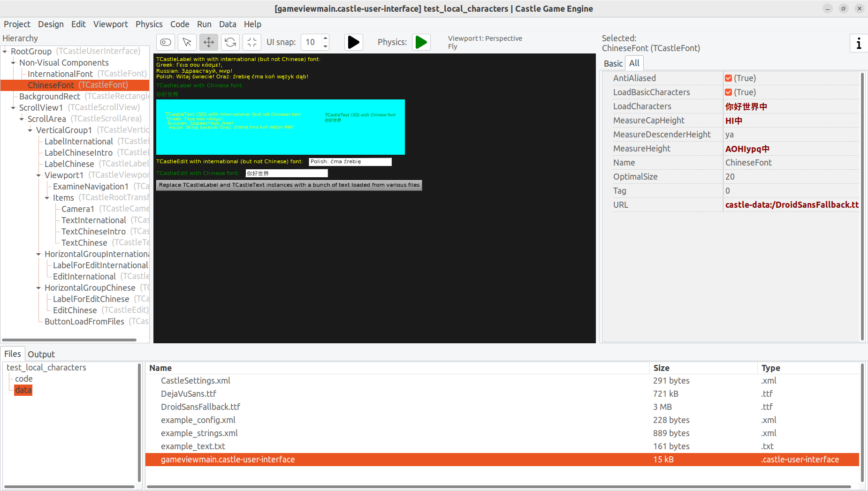Sort files by Size column header
The width and height of the screenshot is (868, 491).
(703, 368)
